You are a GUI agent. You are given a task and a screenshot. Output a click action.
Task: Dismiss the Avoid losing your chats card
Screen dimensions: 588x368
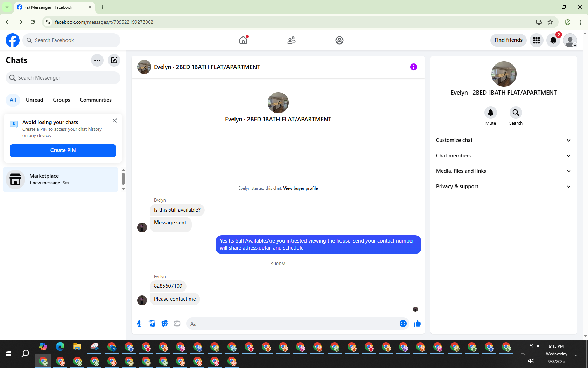[x=115, y=121]
